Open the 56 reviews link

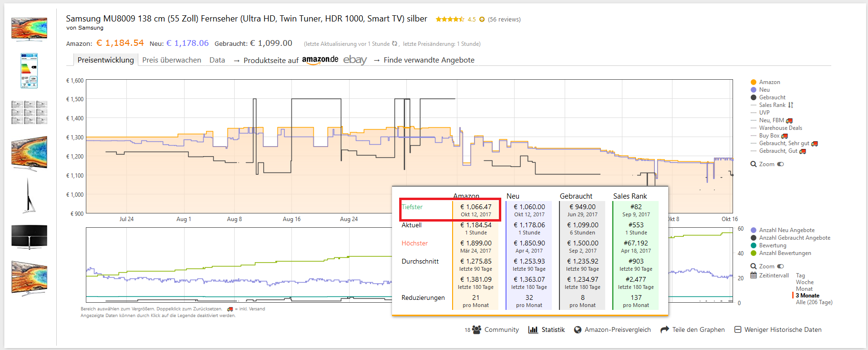pyautogui.click(x=504, y=19)
